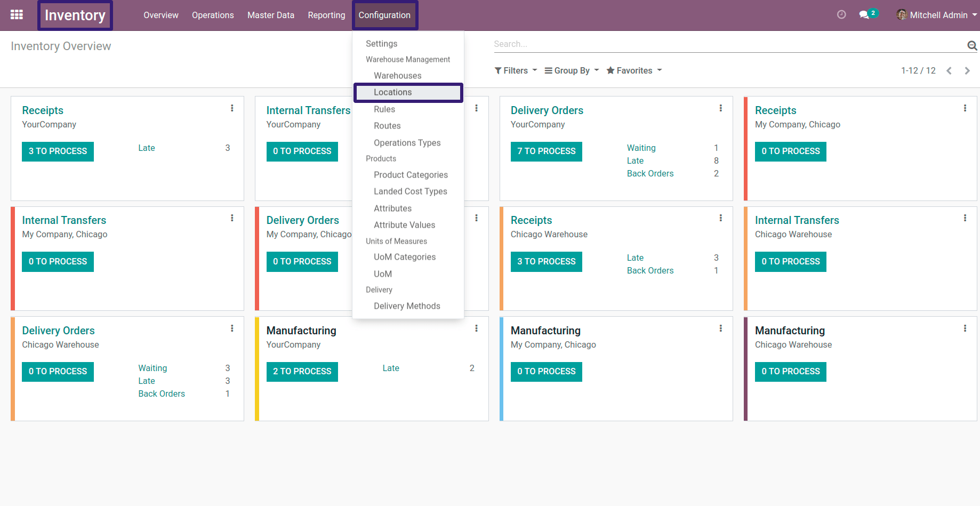This screenshot has width=980, height=506.
Task: Open Late link on YourCompany Receipts card
Action: (147, 148)
